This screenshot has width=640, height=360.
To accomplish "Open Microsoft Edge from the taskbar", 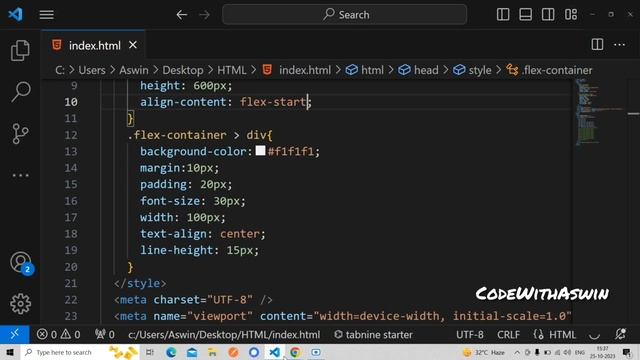I will click(171, 352).
